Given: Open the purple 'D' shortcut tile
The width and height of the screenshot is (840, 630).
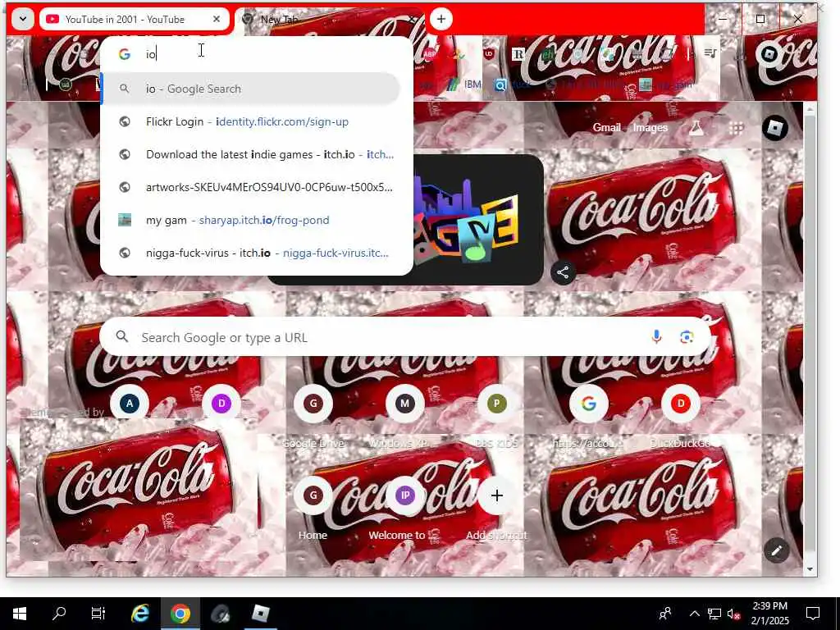Looking at the screenshot, I should point(221,404).
